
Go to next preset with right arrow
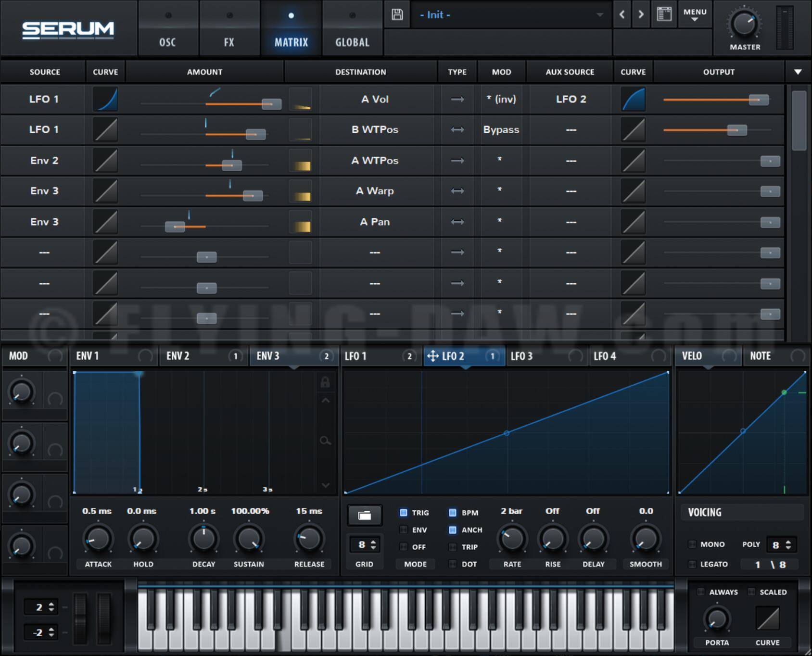(x=641, y=14)
